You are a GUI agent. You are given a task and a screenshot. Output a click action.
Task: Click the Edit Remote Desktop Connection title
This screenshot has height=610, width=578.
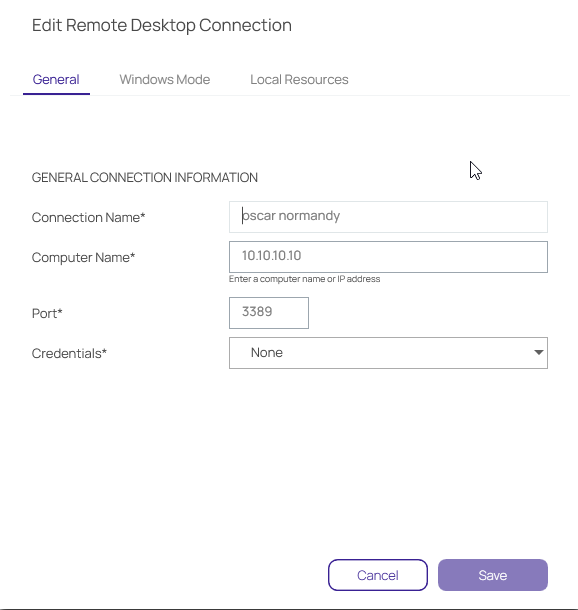point(162,25)
